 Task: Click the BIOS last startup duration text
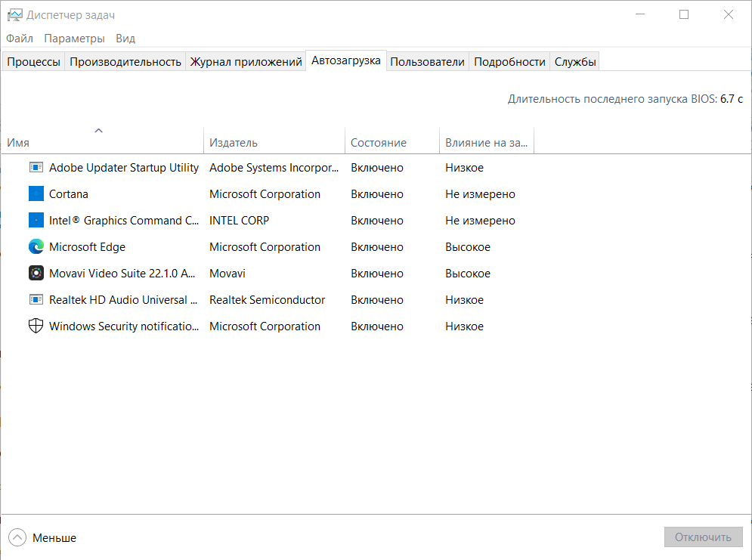tap(625, 99)
